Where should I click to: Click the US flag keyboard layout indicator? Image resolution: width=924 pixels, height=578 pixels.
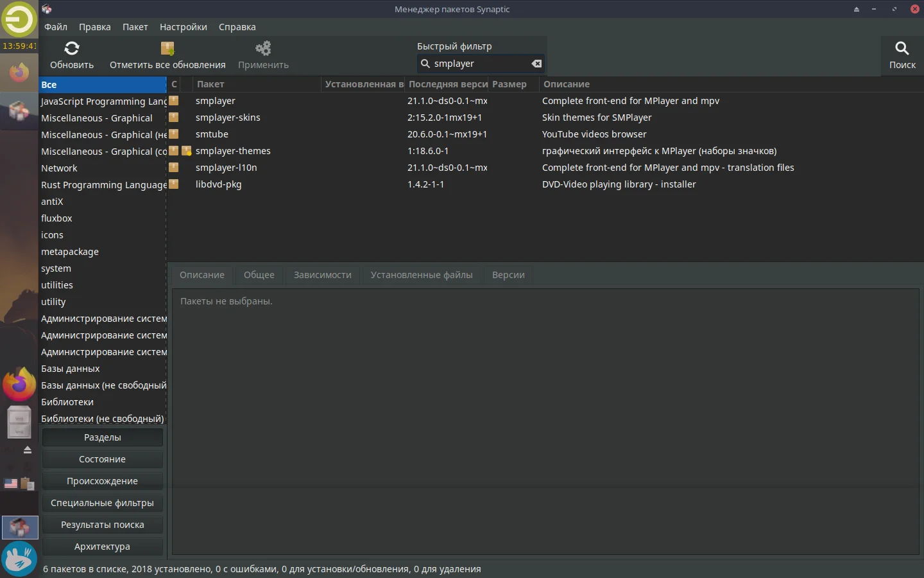pyautogui.click(x=10, y=484)
